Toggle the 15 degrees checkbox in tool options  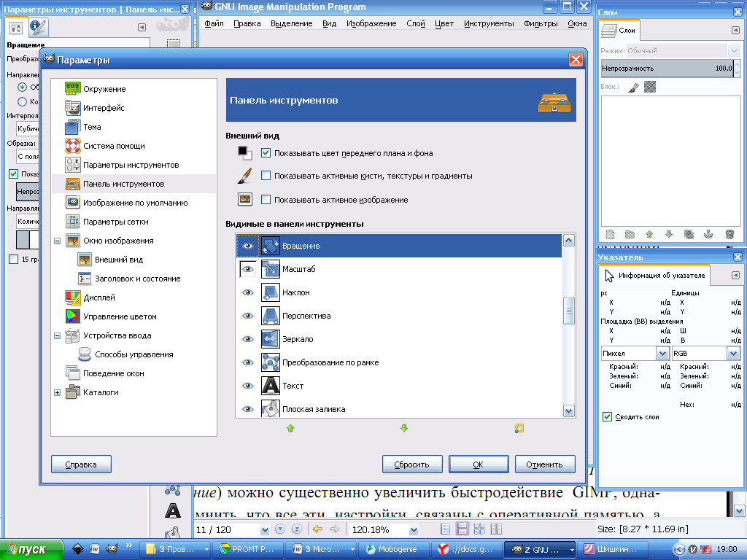(x=13, y=259)
